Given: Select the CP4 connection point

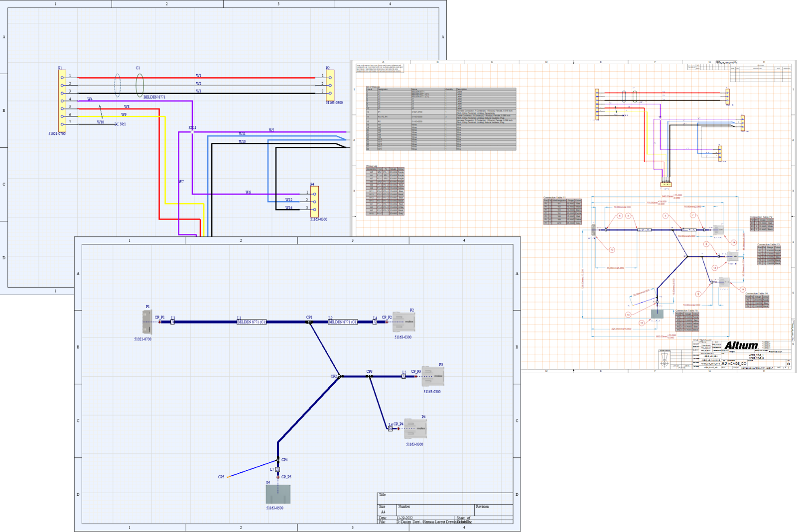Looking at the screenshot, I should tap(278, 460).
